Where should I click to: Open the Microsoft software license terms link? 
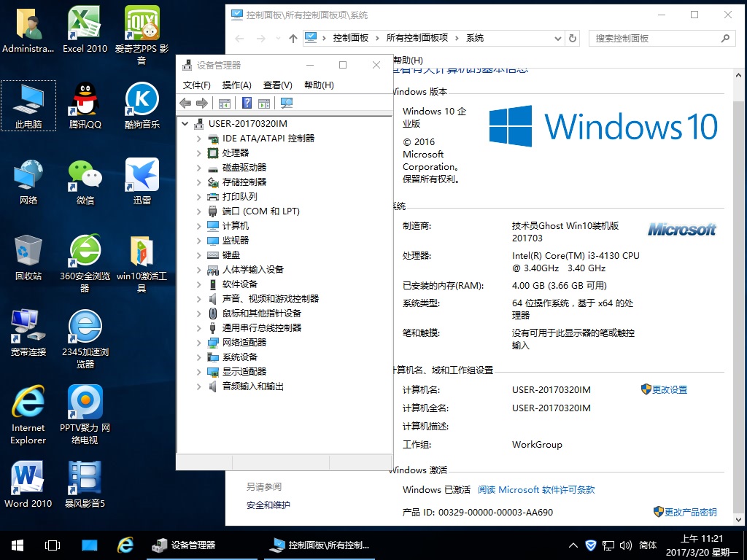coord(536,489)
